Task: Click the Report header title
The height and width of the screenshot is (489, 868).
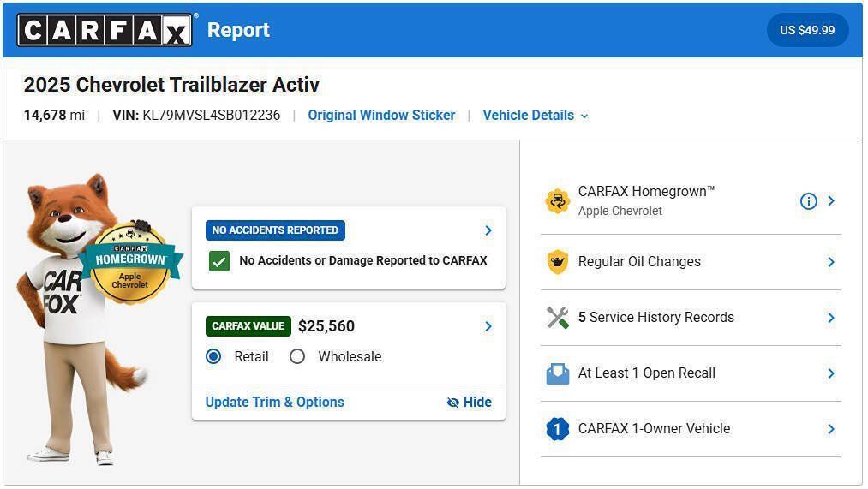Action: point(238,30)
